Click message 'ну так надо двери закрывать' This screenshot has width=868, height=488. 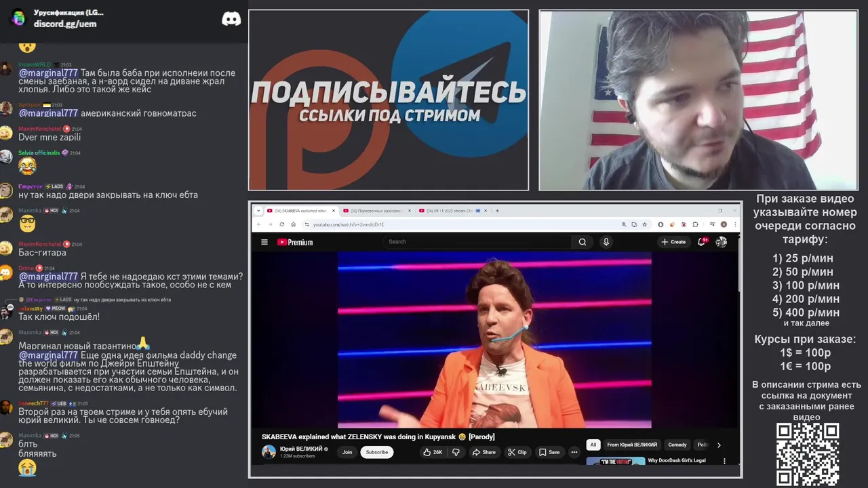[108, 195]
